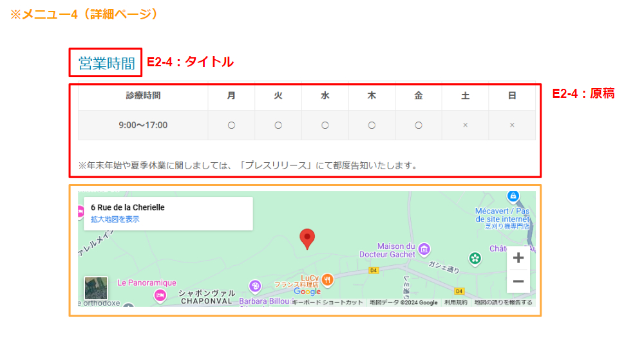Click 地図の誤りを報告する link
This screenshot has width=644, height=341.
pos(503,302)
